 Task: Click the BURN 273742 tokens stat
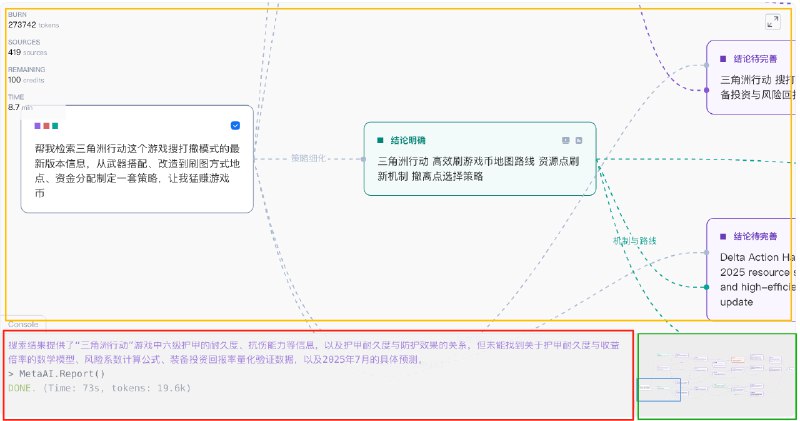33,20
